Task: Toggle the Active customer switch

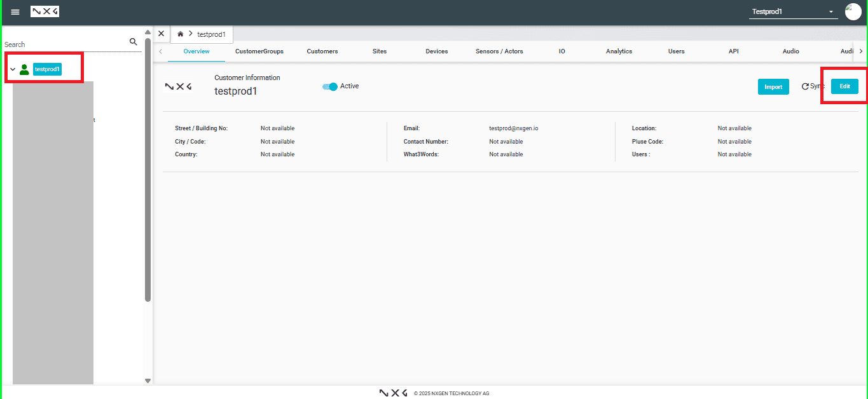Action: tap(330, 86)
